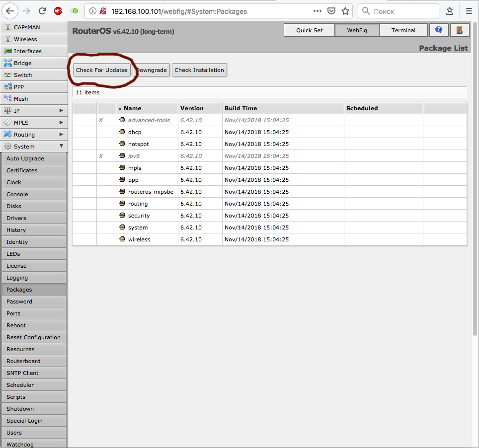The width and height of the screenshot is (479, 448).
Task: Click the Downgrade button
Action: [x=152, y=70]
